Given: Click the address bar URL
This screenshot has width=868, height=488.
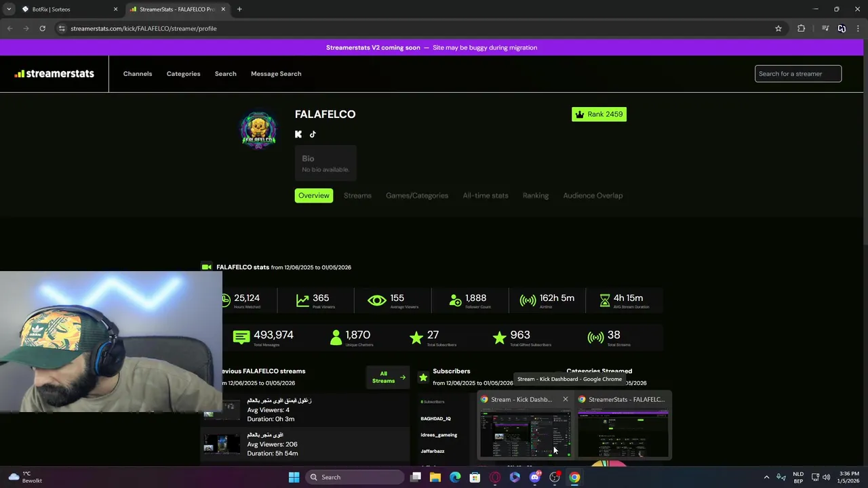Looking at the screenshot, I should (x=144, y=28).
